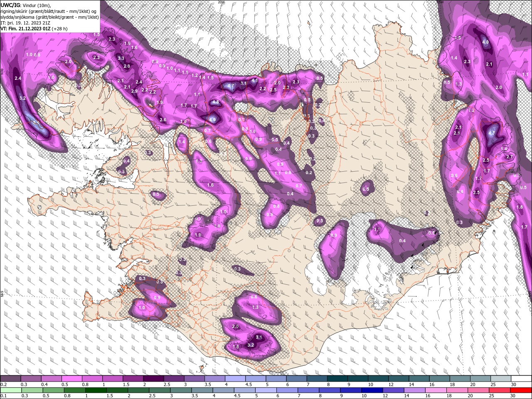Click the '15W' longitude label
The image size is (532, 399).
(x=440, y=2)
